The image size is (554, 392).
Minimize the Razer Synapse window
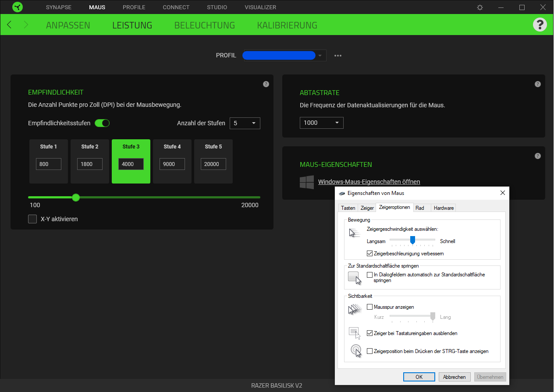[x=501, y=7]
